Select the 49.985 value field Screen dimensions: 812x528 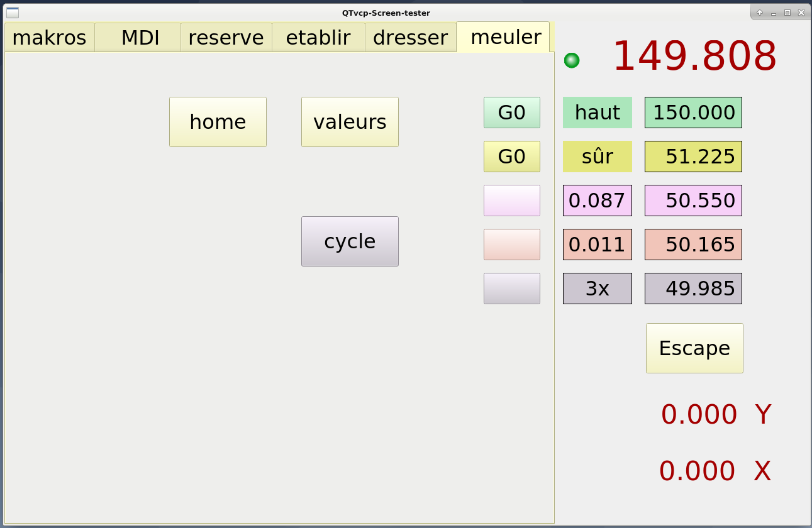[x=693, y=289]
